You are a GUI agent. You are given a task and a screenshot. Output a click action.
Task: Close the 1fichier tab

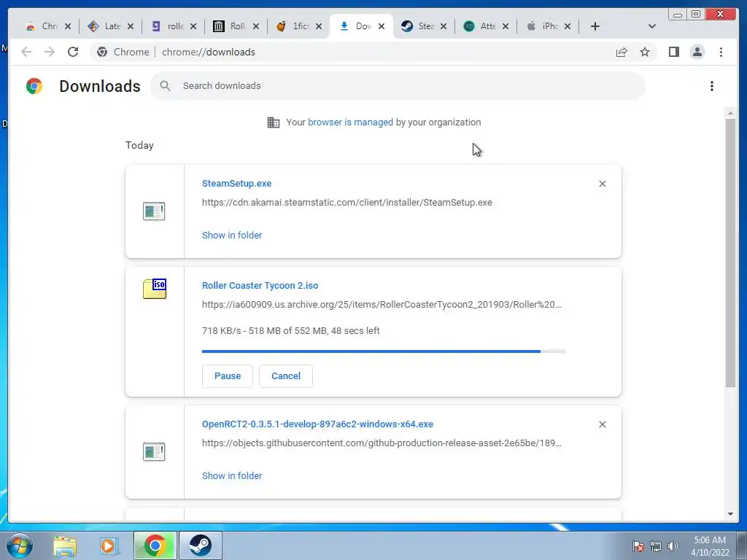pyautogui.click(x=319, y=26)
